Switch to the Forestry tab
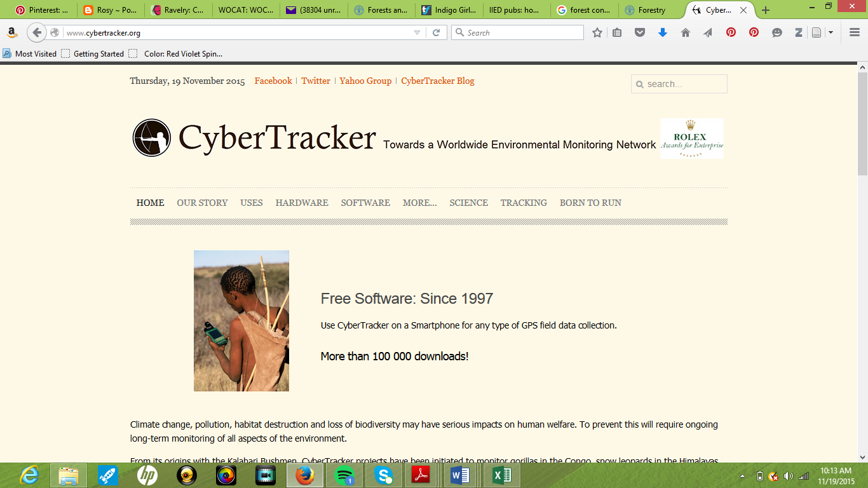This screenshot has height=488, width=868. coord(650,10)
